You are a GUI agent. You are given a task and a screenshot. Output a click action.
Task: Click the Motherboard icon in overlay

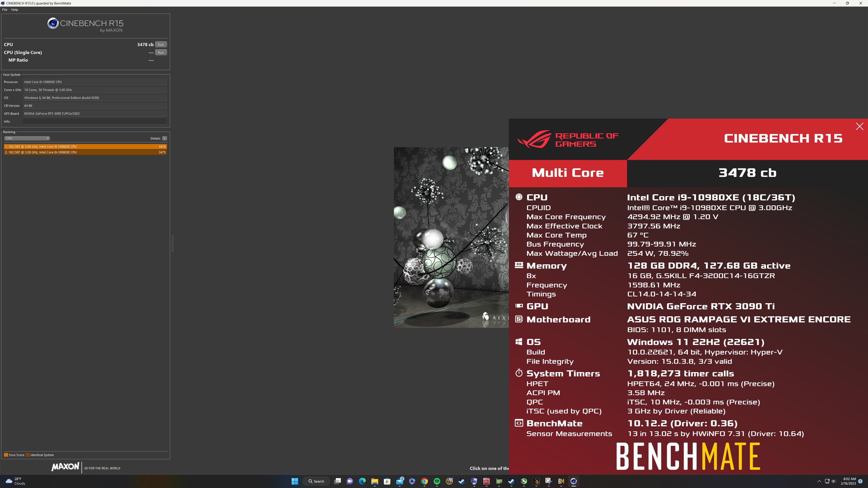coord(519,319)
